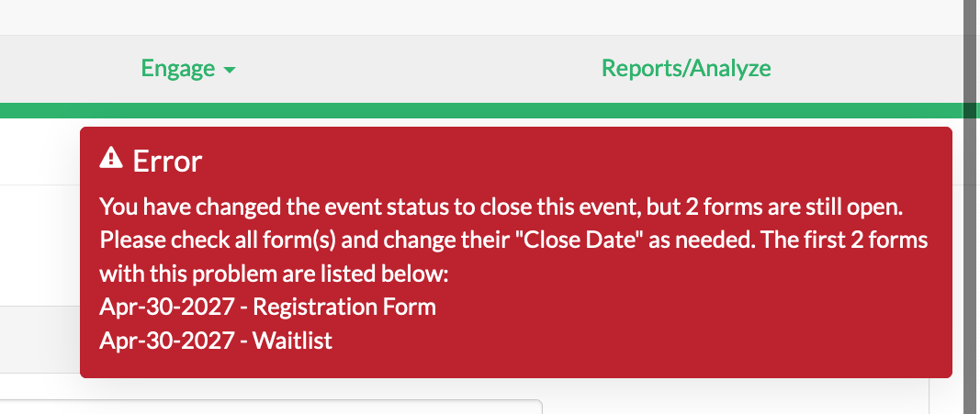Click the Apr-30-2027 date before Waitlist
The width and height of the screenshot is (980, 414).
(x=166, y=341)
